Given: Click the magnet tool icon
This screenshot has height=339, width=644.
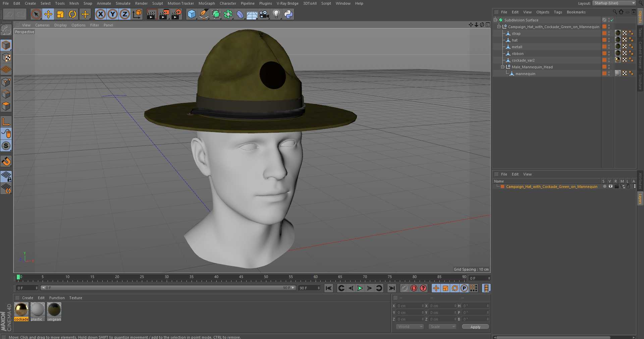Looking at the screenshot, I should coord(6,161).
